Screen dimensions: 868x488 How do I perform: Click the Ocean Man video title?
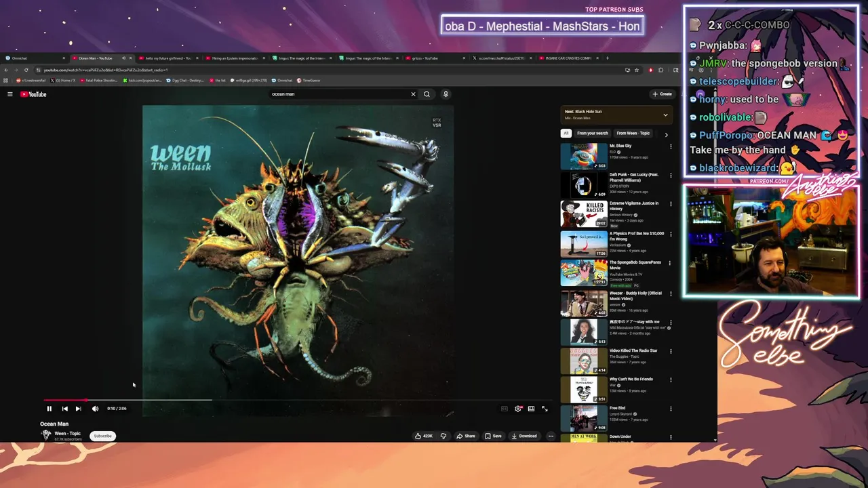click(54, 424)
